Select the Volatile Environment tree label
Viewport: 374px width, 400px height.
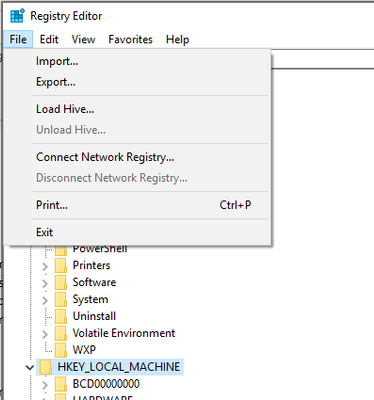pos(124,333)
